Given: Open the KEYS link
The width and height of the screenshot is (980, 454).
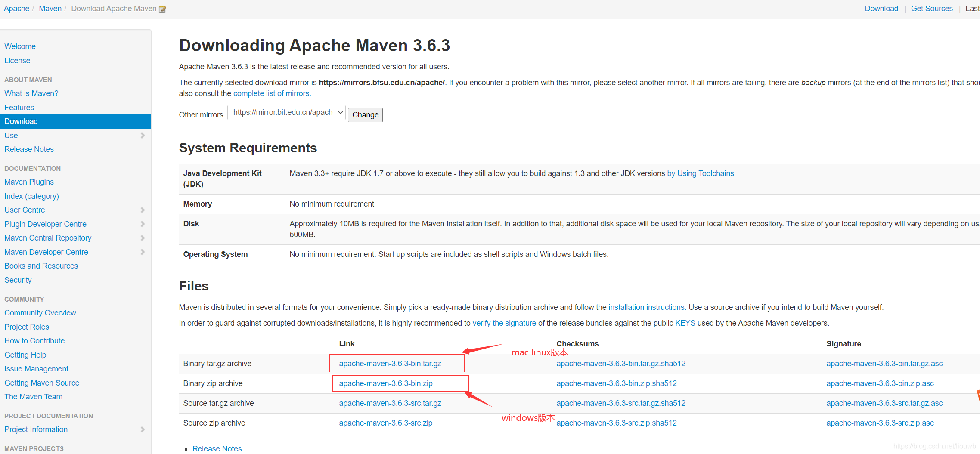Looking at the screenshot, I should click(685, 323).
